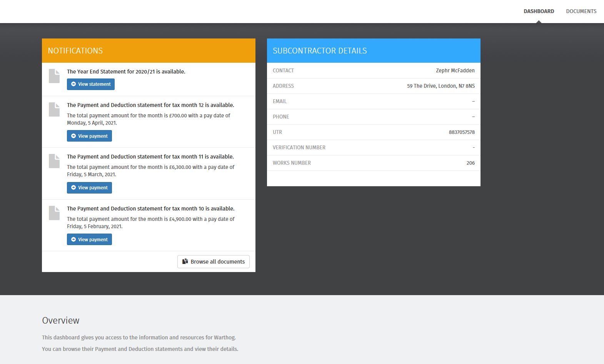Click the £4,900.00 payment amount text

point(180,219)
